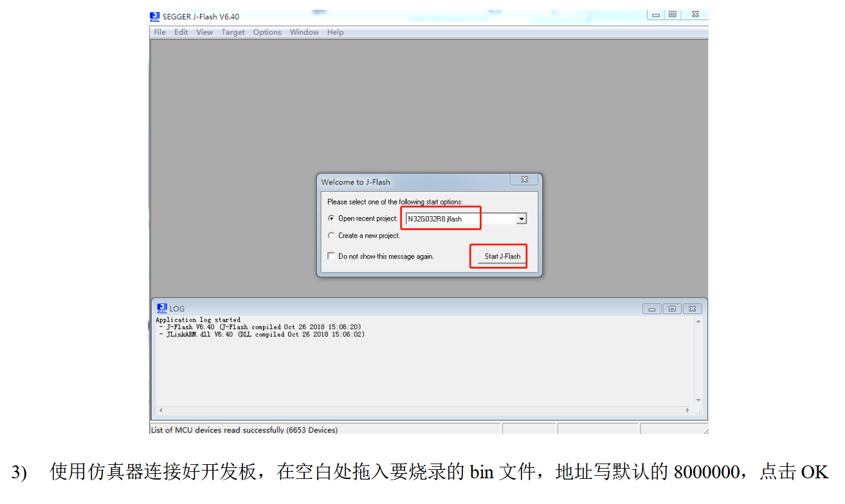
Task: Enable Do not show this message again
Action: (x=331, y=256)
